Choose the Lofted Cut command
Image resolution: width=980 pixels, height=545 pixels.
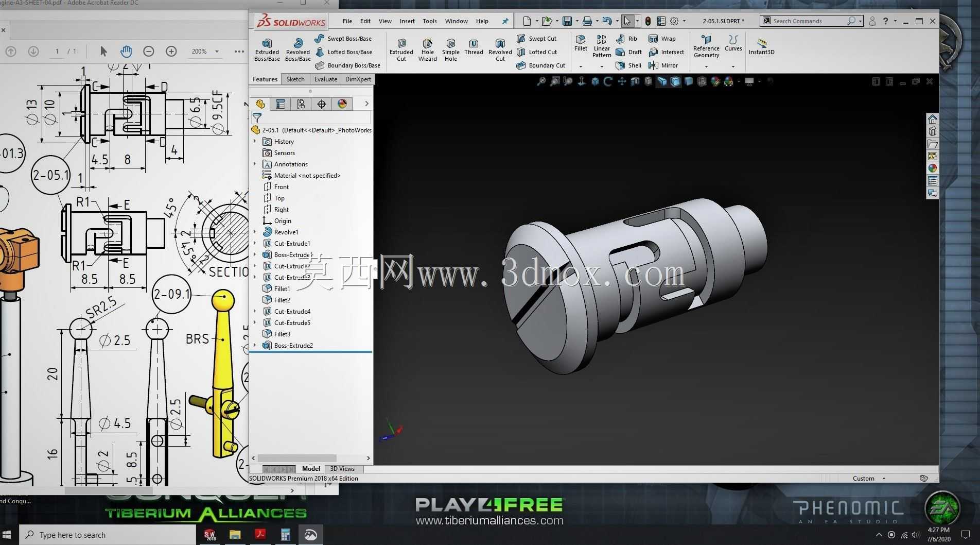click(537, 52)
